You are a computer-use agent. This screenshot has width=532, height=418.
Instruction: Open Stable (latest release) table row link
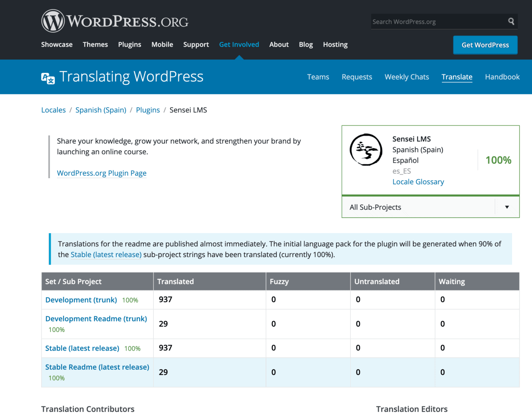(x=82, y=348)
